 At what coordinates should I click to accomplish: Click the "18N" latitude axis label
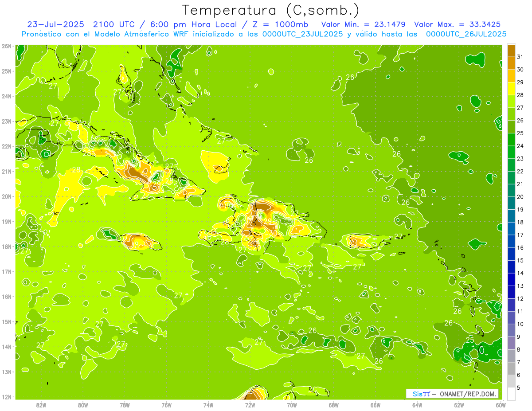pos(6,247)
